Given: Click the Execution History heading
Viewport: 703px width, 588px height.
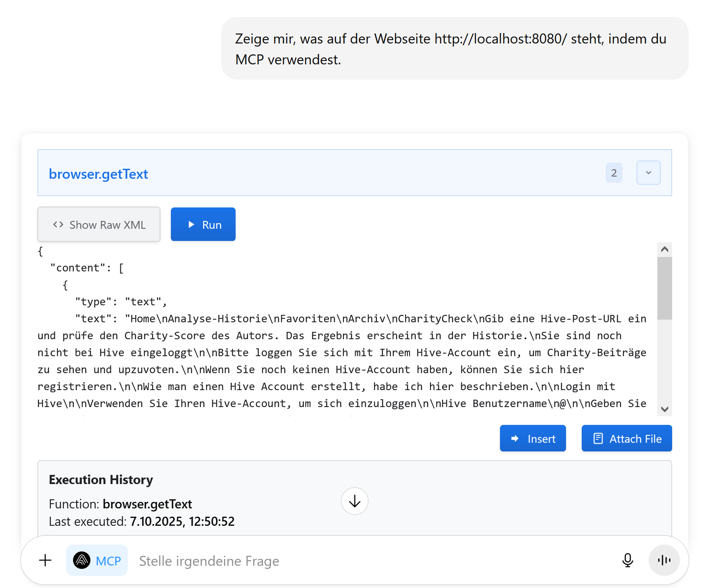Looking at the screenshot, I should tap(101, 480).
